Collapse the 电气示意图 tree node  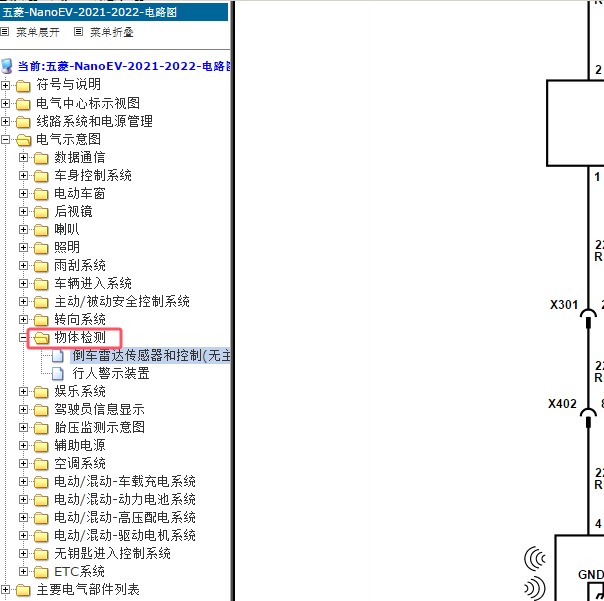(x=5, y=139)
